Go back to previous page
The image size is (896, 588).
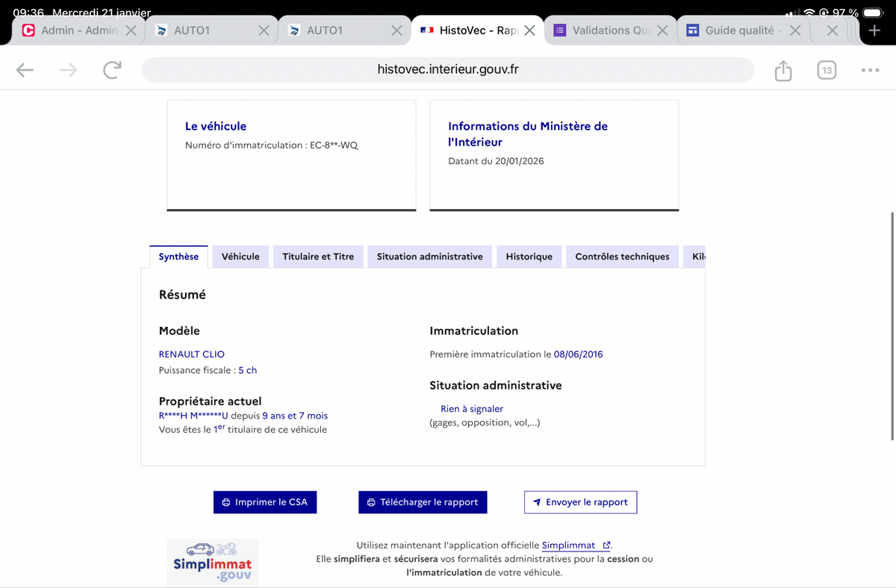click(x=25, y=70)
